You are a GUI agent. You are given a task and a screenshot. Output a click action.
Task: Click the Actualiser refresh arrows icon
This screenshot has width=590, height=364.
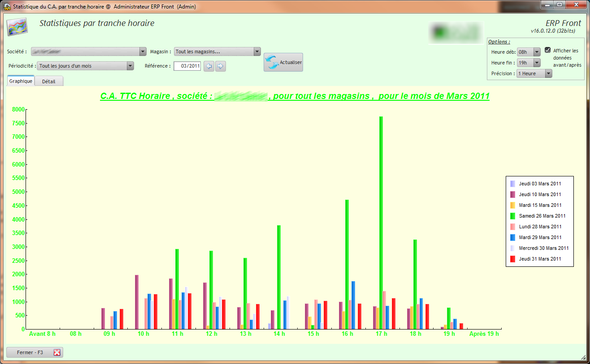272,63
